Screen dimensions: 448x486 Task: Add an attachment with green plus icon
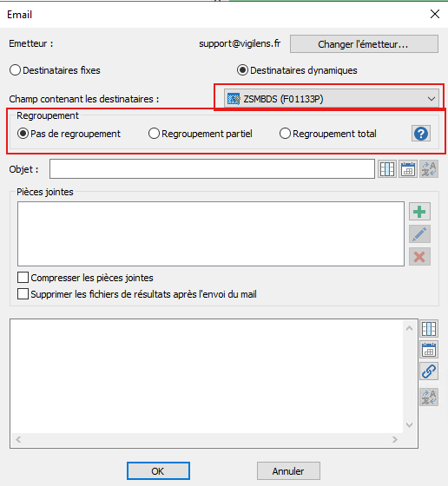coord(419,212)
